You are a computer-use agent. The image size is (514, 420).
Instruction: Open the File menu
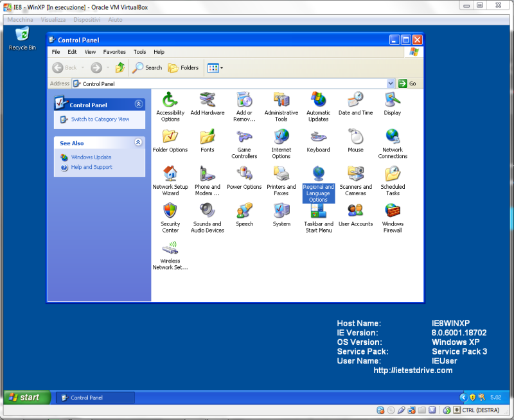pyautogui.click(x=56, y=52)
